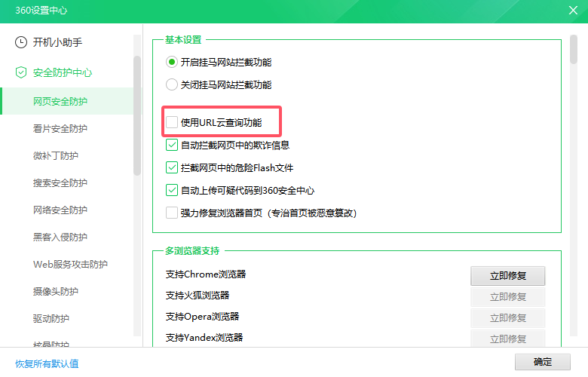Enable 强力修复浏览器首页 checkbox

pos(172,213)
